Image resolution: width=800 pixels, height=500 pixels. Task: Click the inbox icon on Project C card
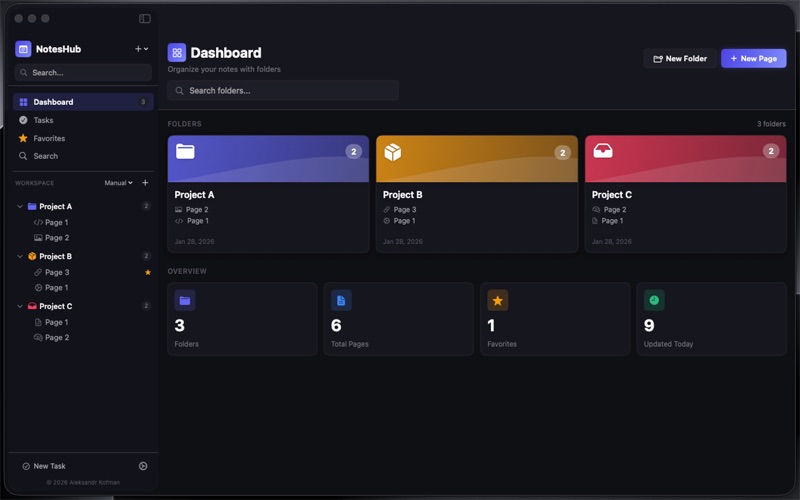pos(603,151)
